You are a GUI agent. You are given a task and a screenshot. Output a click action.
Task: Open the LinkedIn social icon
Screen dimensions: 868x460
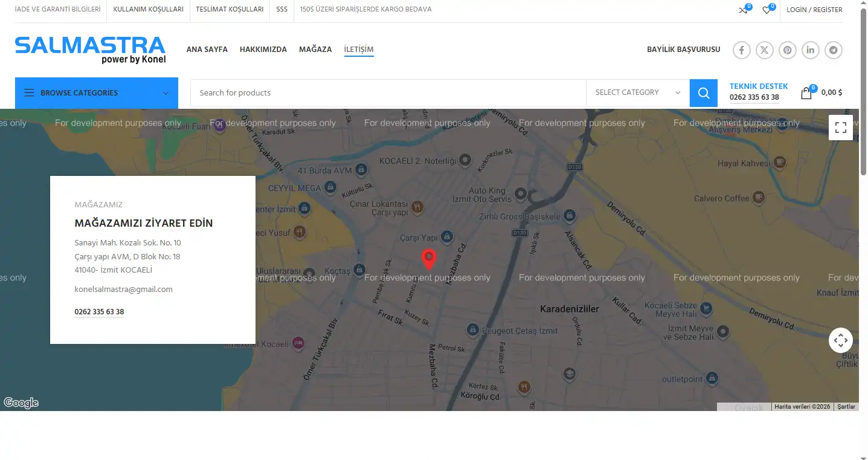(x=811, y=50)
